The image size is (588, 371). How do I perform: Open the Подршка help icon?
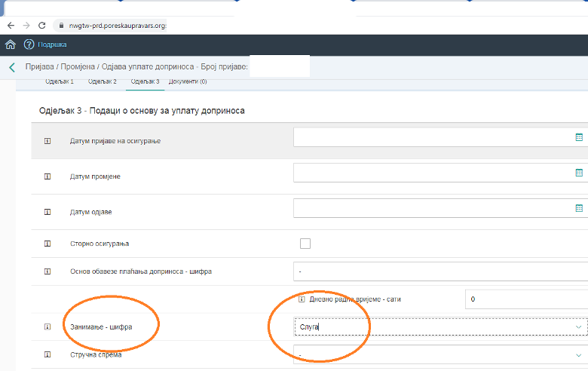click(x=29, y=44)
